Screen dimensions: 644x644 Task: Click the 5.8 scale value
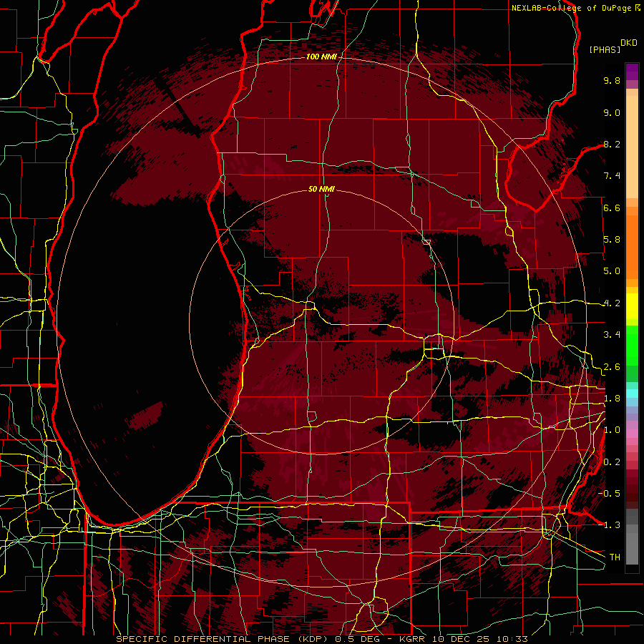click(x=612, y=240)
